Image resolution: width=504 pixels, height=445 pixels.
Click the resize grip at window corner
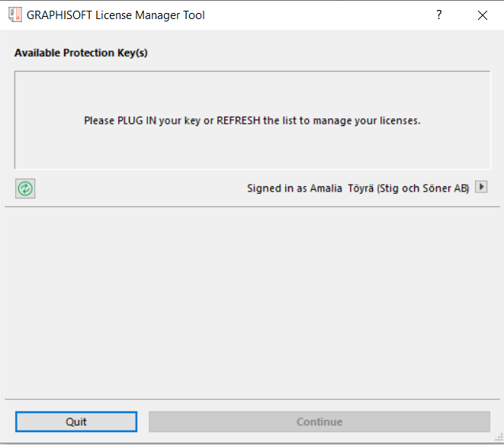498,439
